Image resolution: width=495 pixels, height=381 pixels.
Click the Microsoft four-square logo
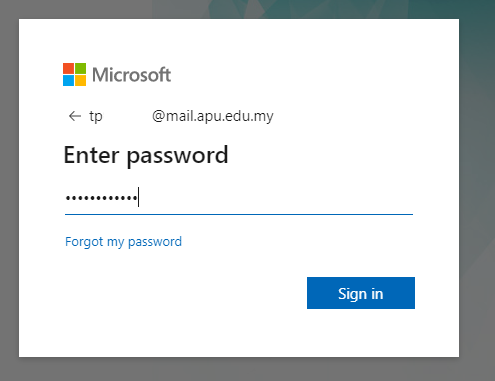[74, 74]
